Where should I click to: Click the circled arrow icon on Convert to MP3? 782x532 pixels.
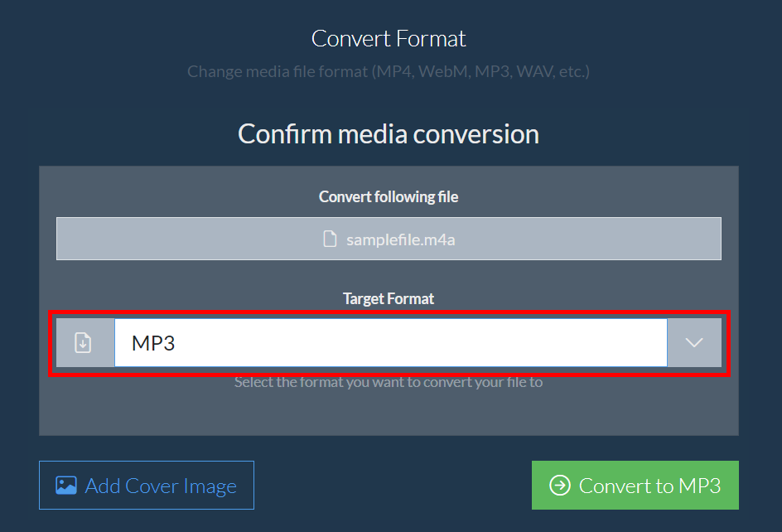click(562, 485)
